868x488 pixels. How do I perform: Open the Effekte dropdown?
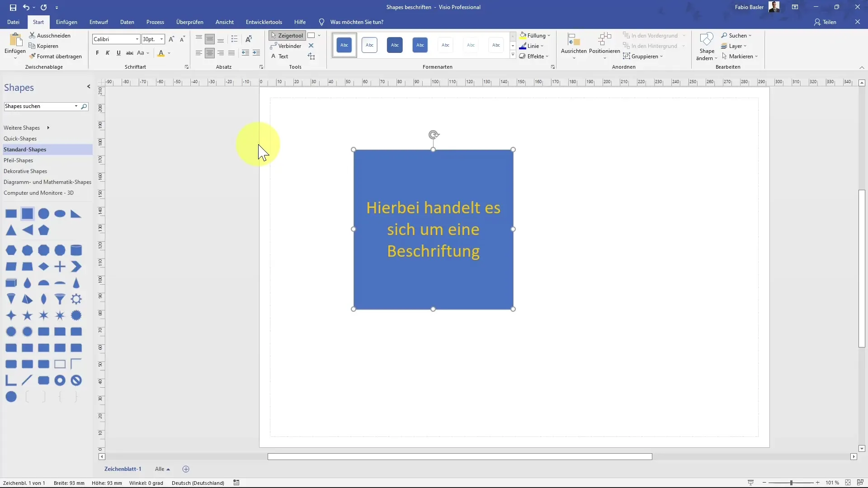tap(534, 56)
